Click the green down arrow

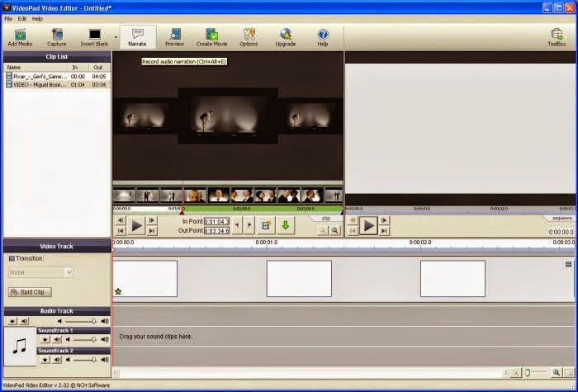[x=286, y=225]
